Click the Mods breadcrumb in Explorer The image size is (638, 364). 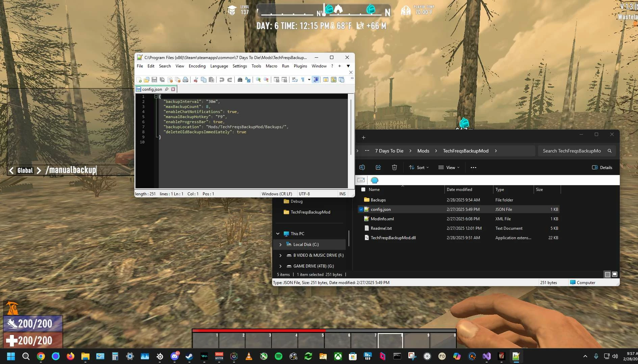click(423, 151)
